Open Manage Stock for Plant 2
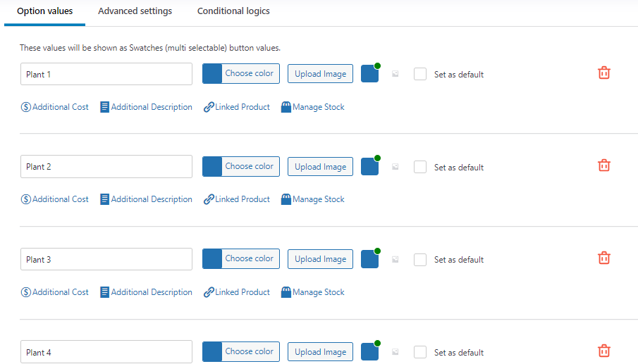The width and height of the screenshot is (638, 364). (312, 199)
